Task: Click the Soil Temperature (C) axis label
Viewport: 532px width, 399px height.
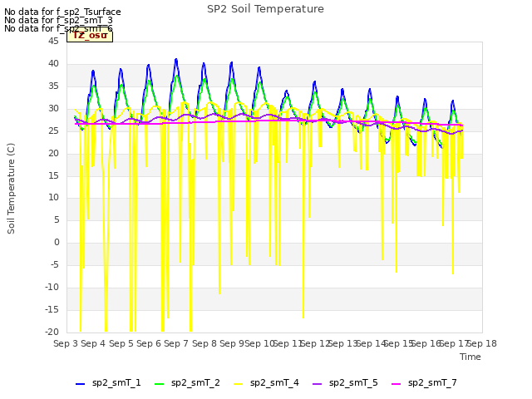Action: [11, 189]
